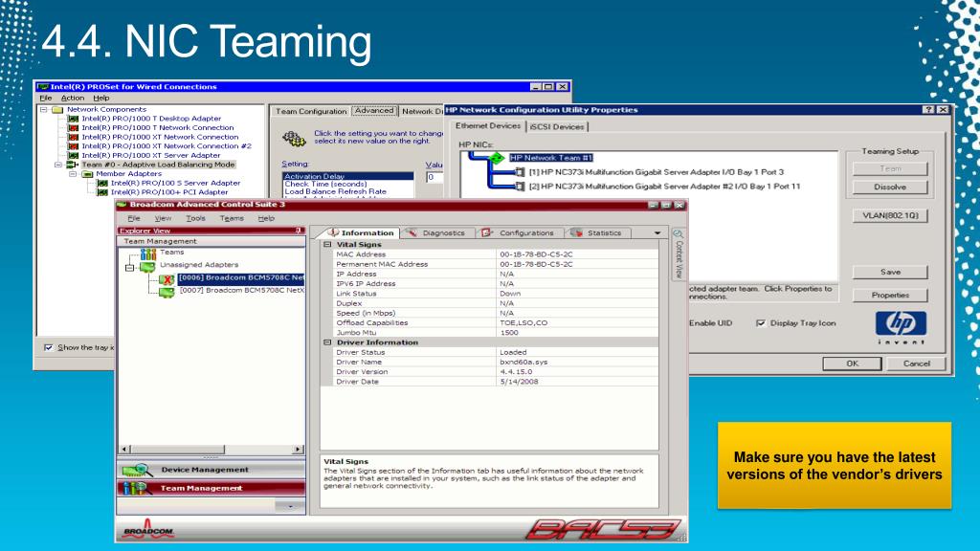Select the Team #0 - Adaptive Load Balancing Mode label

tap(159, 165)
